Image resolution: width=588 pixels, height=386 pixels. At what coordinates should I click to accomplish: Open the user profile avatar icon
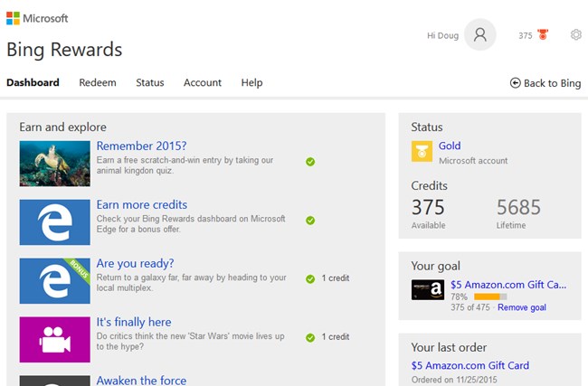480,35
